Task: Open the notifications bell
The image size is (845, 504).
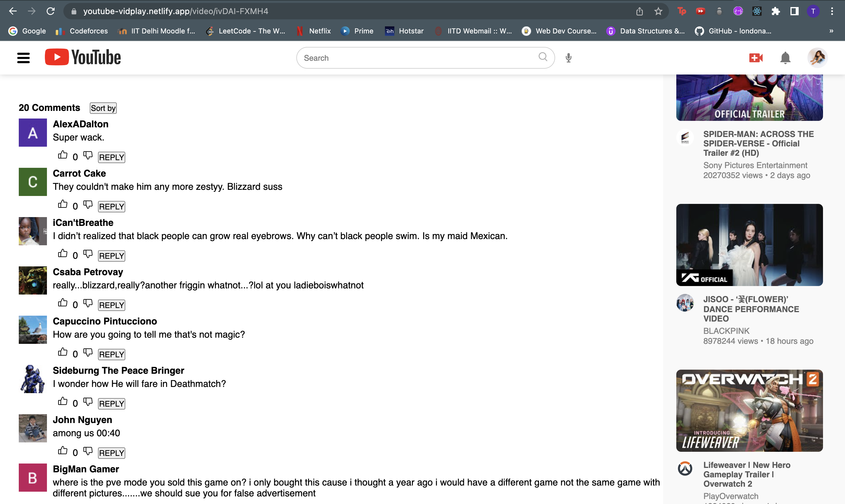Action: 785,58
